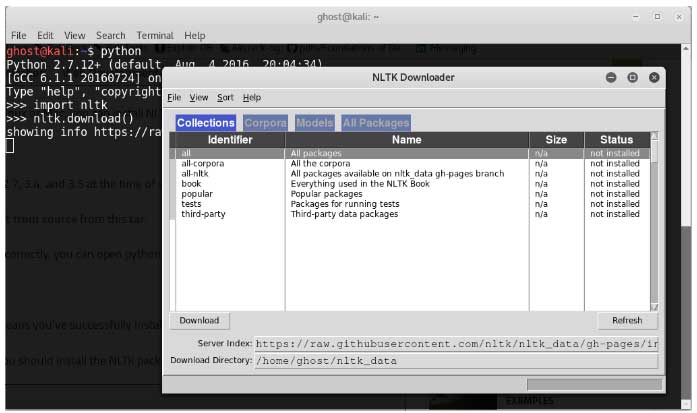The width and height of the screenshot is (697, 413).
Task: Click the Refresh button
Action: tap(626, 321)
